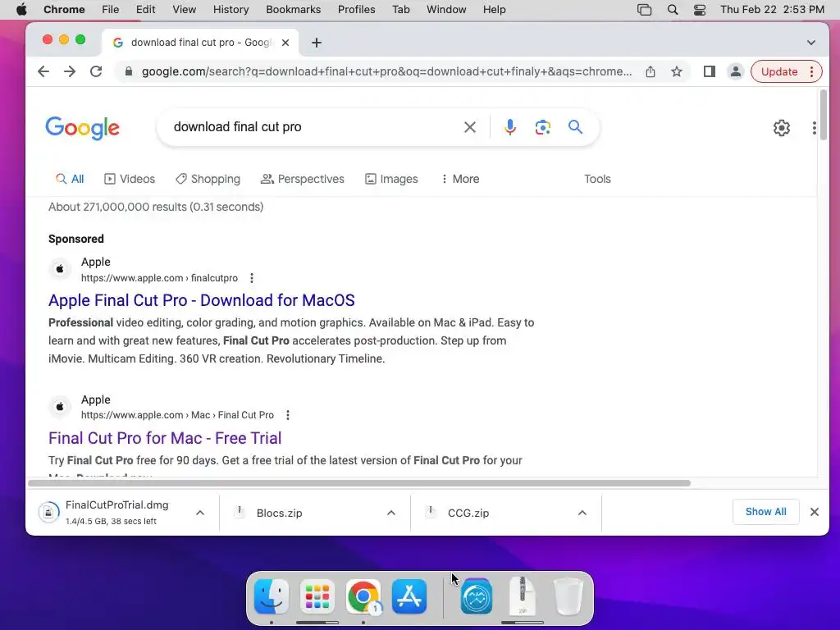840x630 pixels.
Task: Open the Chrome profile avatar
Action: tap(736, 72)
